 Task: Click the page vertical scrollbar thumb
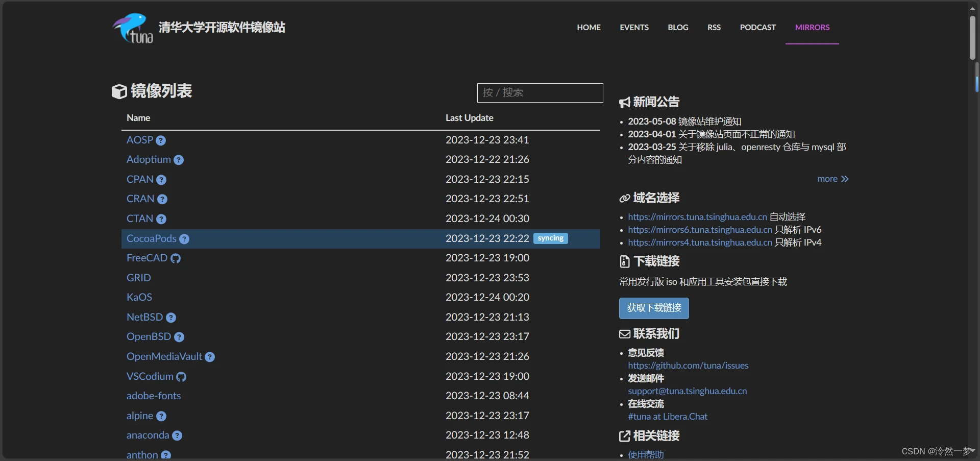click(973, 38)
